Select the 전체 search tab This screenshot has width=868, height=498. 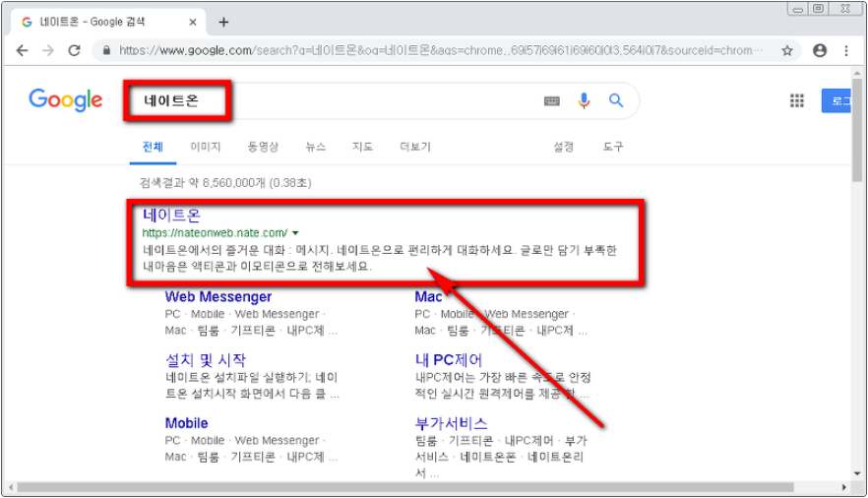click(x=153, y=148)
